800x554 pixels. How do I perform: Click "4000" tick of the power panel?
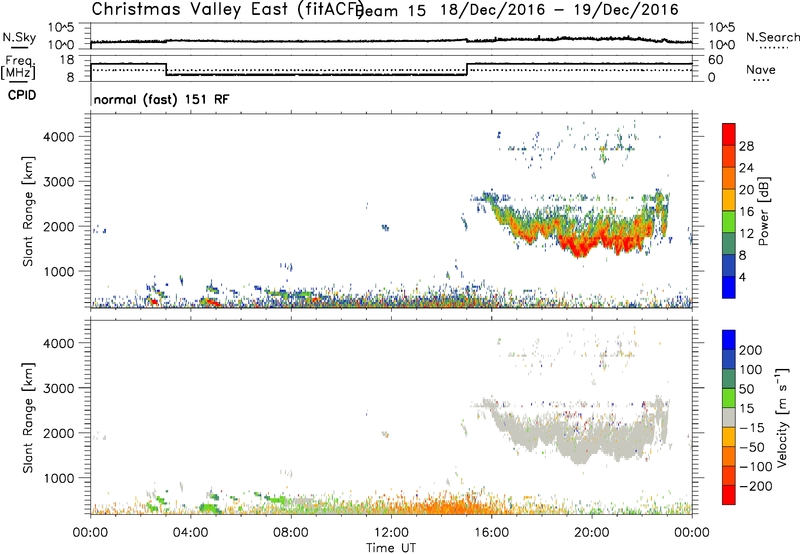pyautogui.click(x=59, y=137)
